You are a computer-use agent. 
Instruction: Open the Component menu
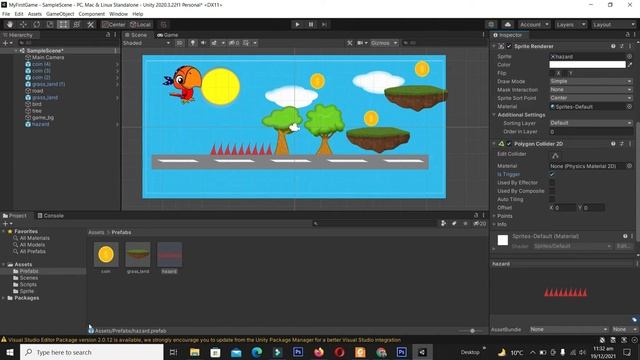[x=91, y=14]
